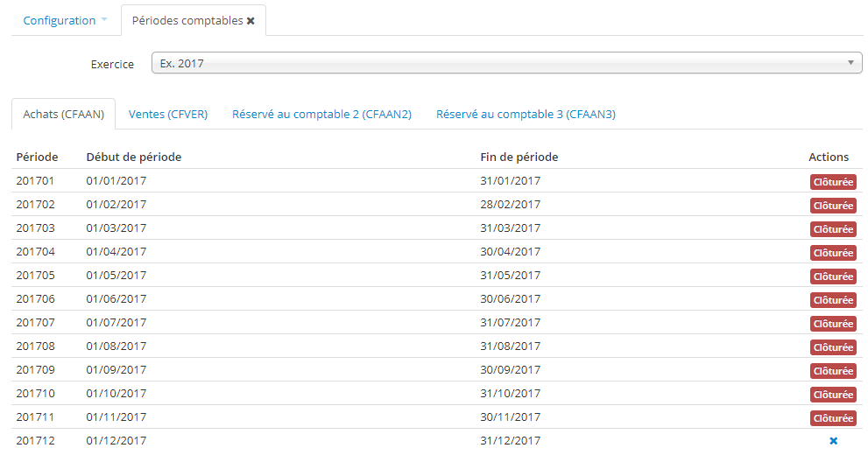The height and width of the screenshot is (455, 868).
Task: Click end date 31/03/2017
Action: point(511,227)
